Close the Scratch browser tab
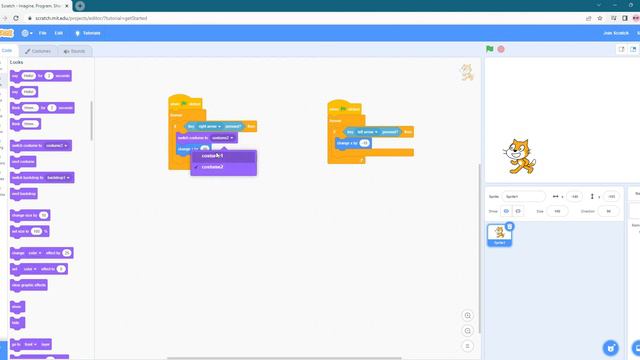This screenshot has height=360, width=640. 67,6
